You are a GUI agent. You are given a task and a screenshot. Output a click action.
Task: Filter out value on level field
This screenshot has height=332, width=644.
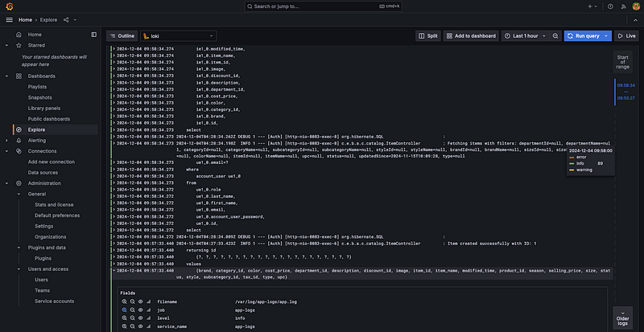(x=132, y=318)
